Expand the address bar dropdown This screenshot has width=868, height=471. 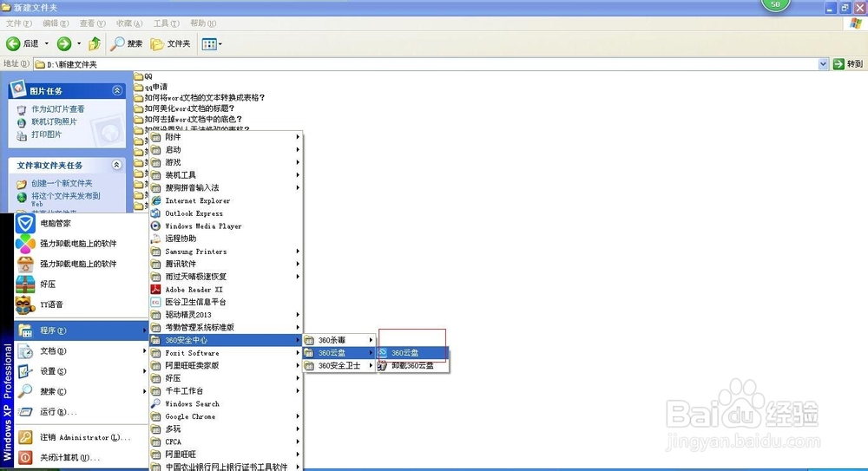[823, 64]
